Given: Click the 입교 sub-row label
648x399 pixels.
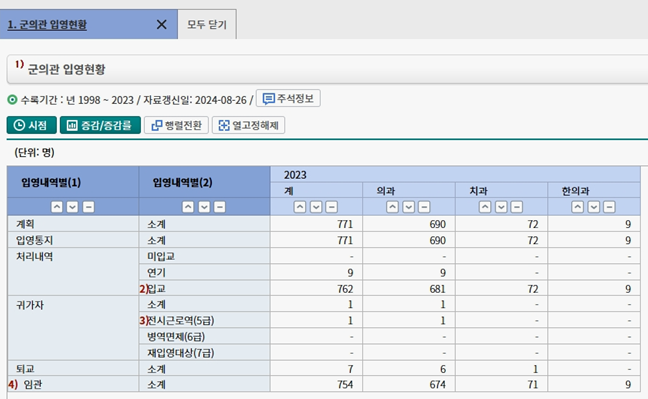Looking at the screenshot, I should coord(157,289).
